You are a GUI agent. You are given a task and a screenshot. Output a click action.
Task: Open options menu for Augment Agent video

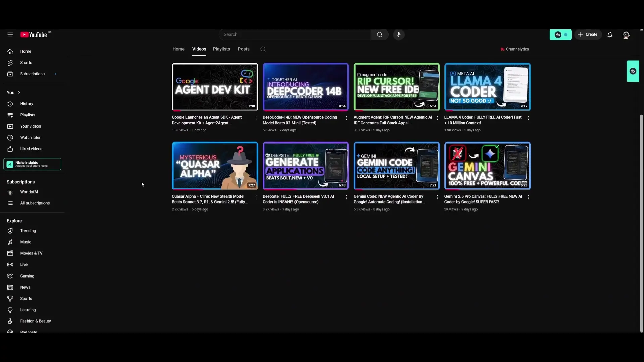[437, 118]
